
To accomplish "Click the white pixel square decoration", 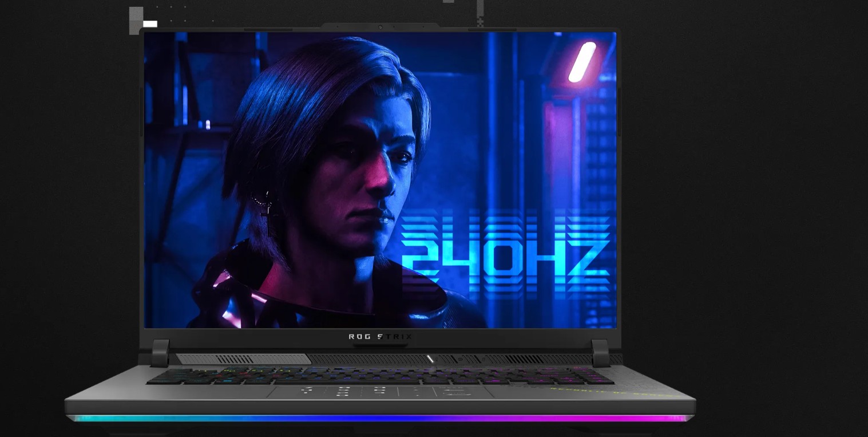I will click(x=150, y=23).
